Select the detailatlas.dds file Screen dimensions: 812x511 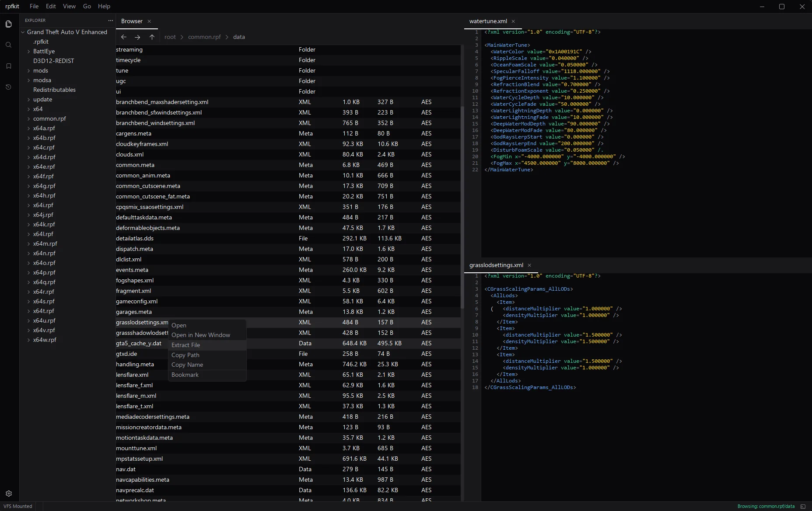[288, 238]
